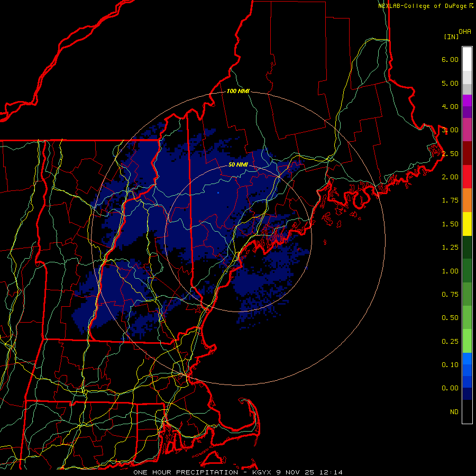The height and width of the screenshot is (476, 476).
Task: Pick the black ND swatch in legend
Action: click(x=467, y=411)
